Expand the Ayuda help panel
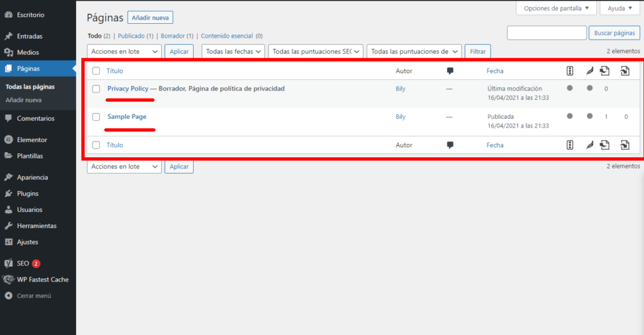The width and height of the screenshot is (644, 335). 619,8
